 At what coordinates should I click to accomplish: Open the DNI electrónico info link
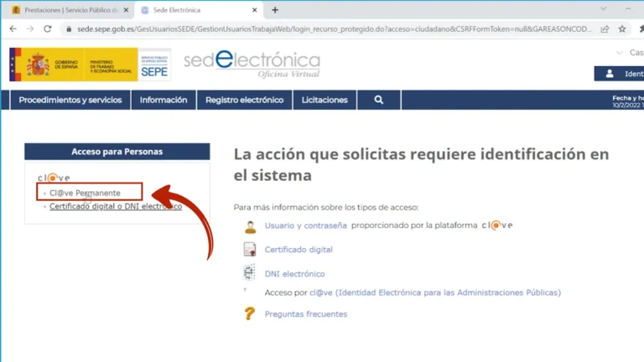coord(294,274)
